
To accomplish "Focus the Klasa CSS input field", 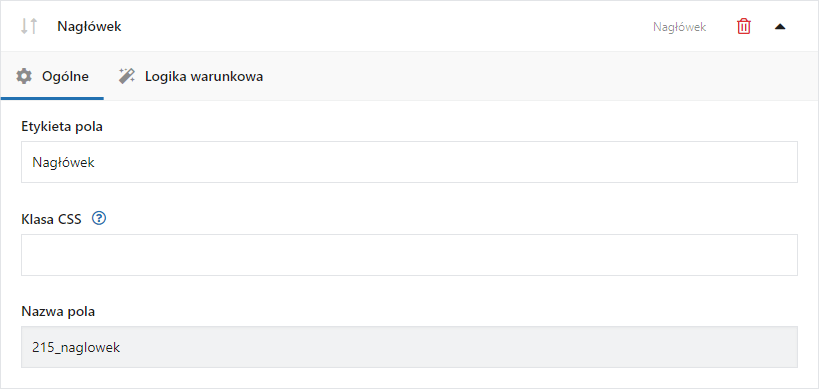I will (x=409, y=255).
